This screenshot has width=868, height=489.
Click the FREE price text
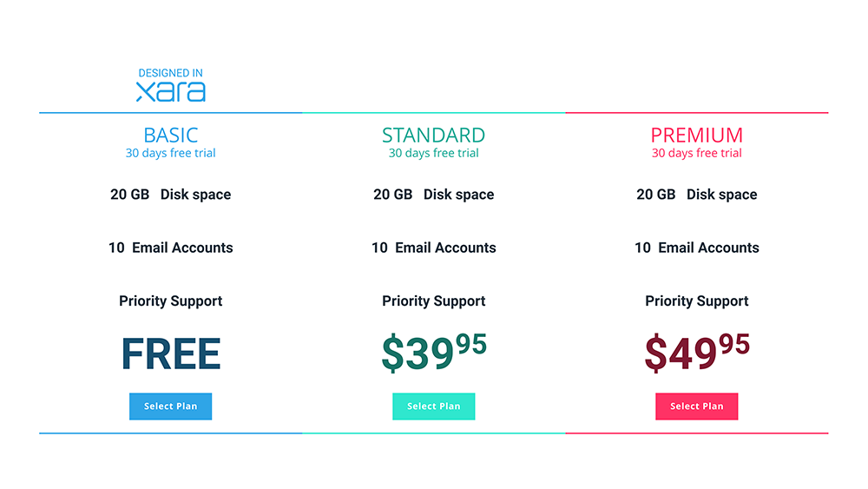click(x=171, y=354)
